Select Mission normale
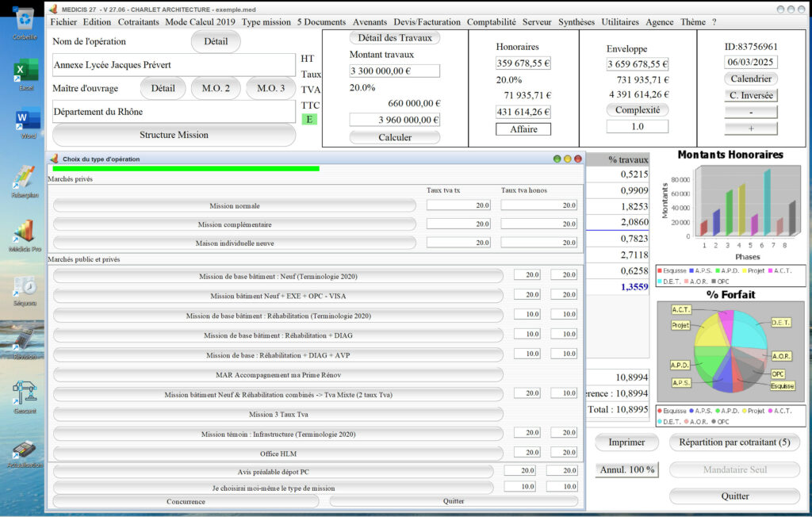This screenshot has height=517, width=812. [x=235, y=205]
